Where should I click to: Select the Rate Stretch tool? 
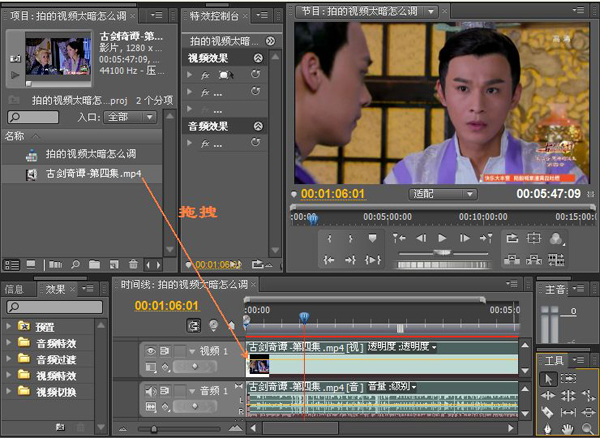pos(588,395)
